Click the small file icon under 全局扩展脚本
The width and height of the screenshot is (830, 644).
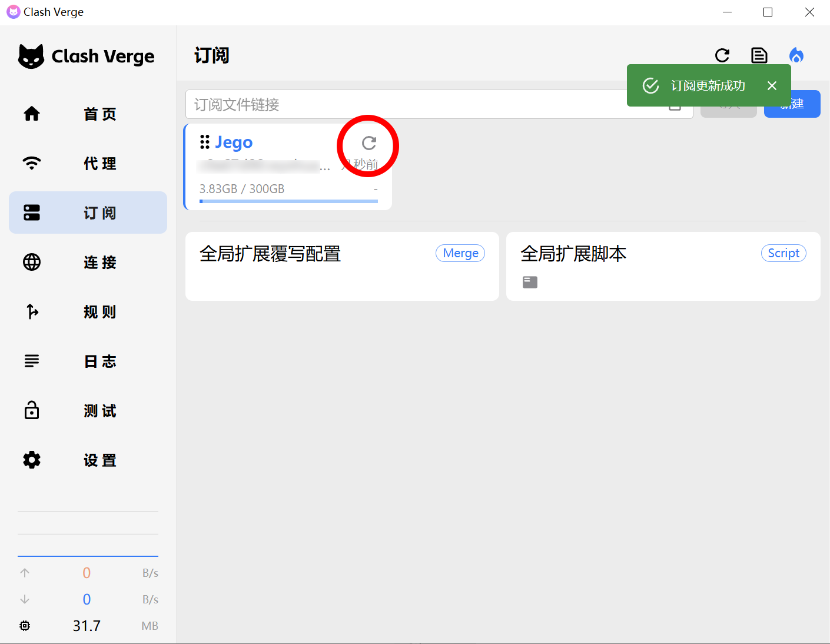(x=530, y=283)
